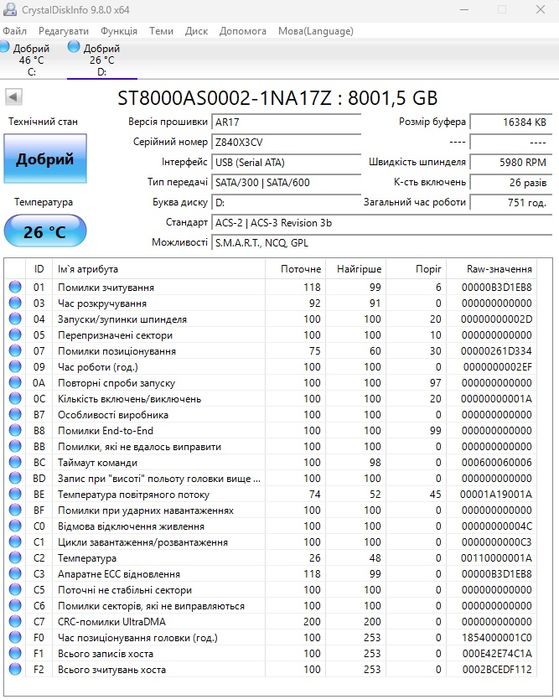Click the Добрий health status button
The height and width of the screenshot is (700, 559).
(x=45, y=159)
